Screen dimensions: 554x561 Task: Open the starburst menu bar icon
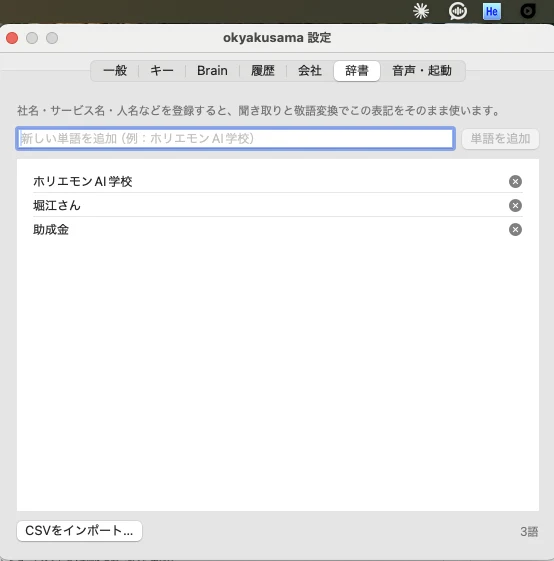[421, 11]
